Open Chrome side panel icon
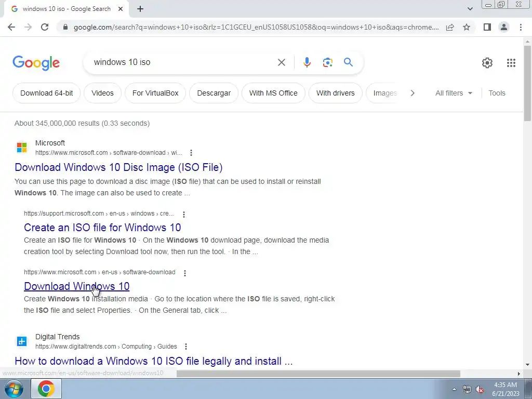The image size is (532, 399). (487, 27)
